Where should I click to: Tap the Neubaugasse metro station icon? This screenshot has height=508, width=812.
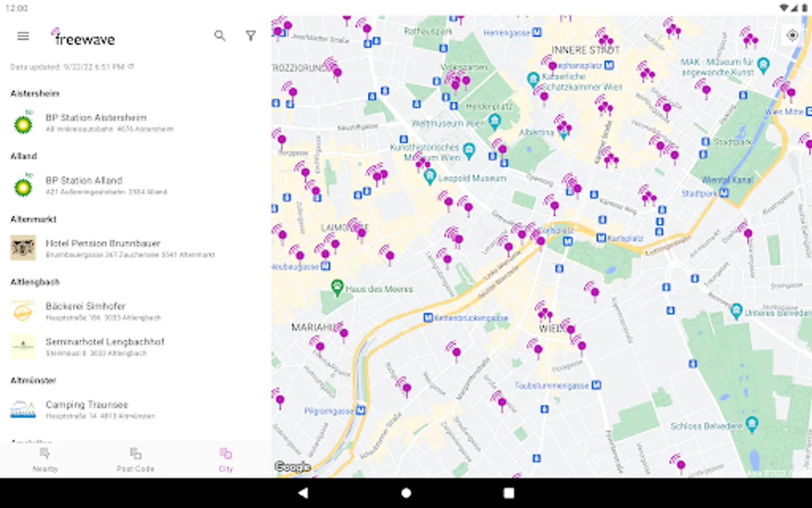[325, 266]
